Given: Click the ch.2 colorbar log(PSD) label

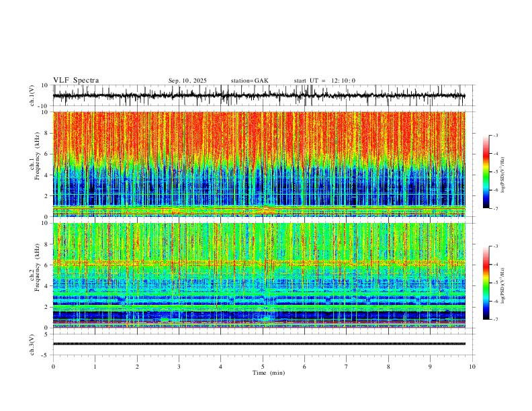Looking at the screenshot, I should tap(503, 285).
